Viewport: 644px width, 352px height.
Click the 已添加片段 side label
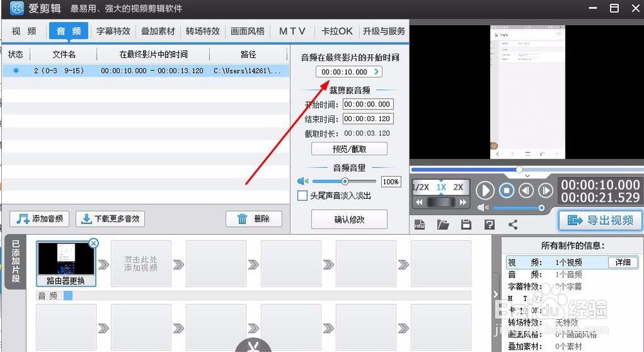(x=15, y=262)
